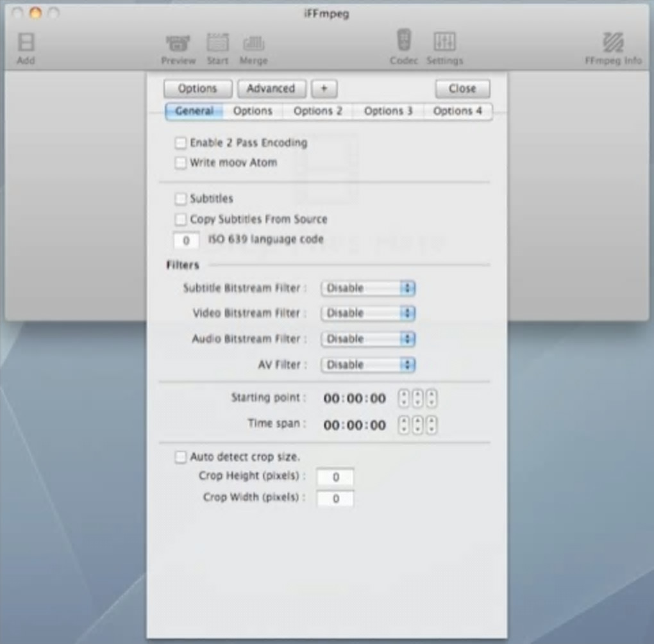The height and width of the screenshot is (644, 654).
Task: Open the Preview toolbar icon
Action: pyautogui.click(x=178, y=49)
